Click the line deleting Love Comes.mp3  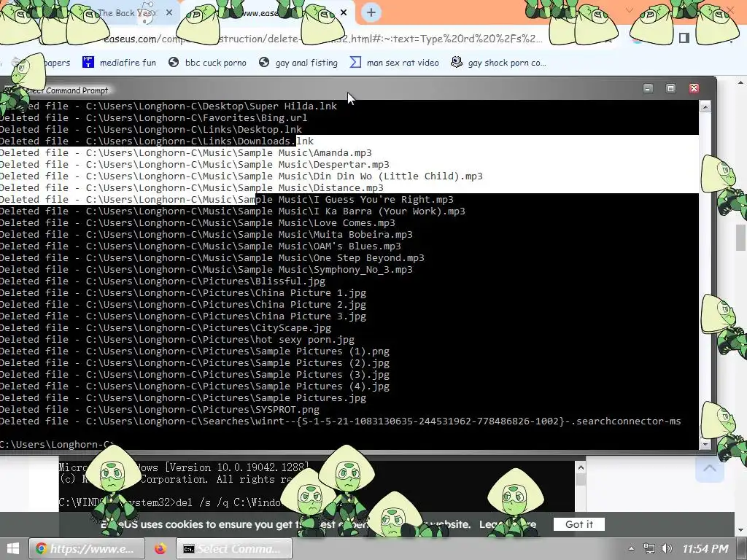198,223
